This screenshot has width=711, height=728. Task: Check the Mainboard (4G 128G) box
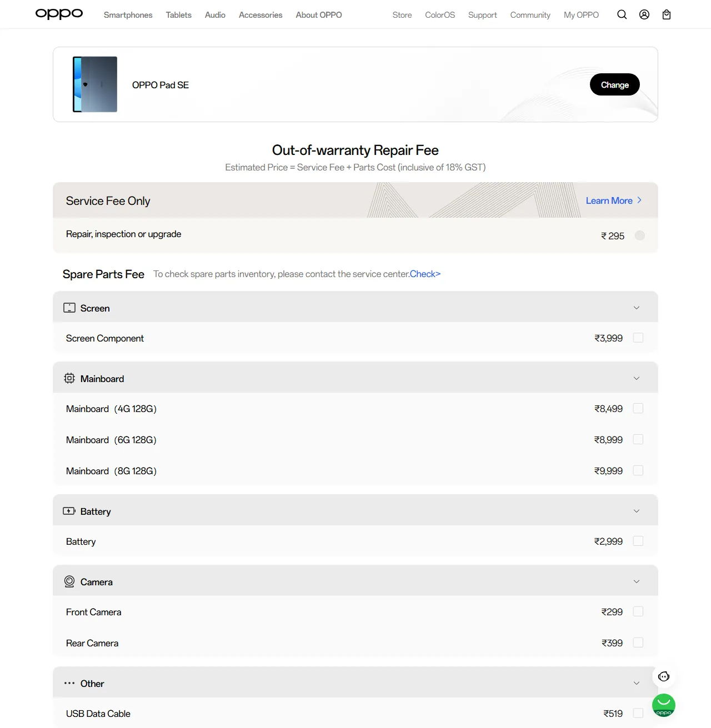(x=638, y=408)
